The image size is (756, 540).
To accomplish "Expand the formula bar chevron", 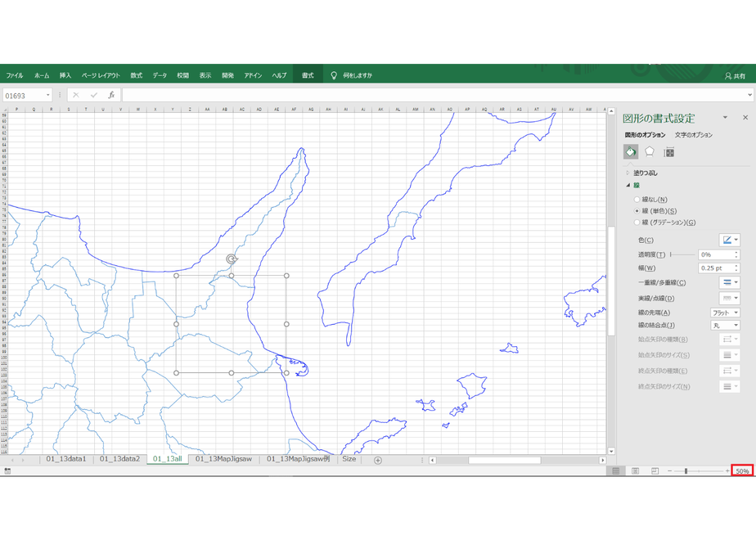I will coord(749,95).
